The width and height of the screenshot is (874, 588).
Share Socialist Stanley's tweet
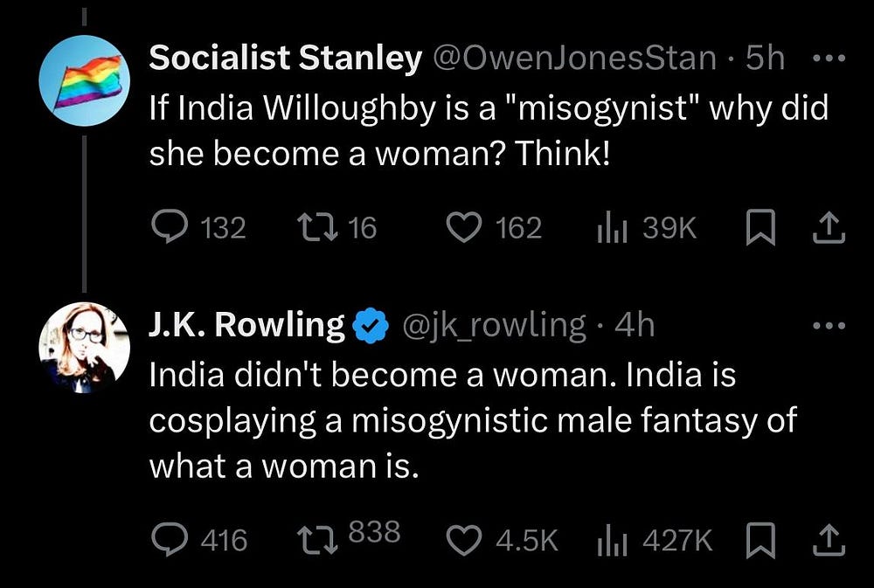tap(827, 228)
